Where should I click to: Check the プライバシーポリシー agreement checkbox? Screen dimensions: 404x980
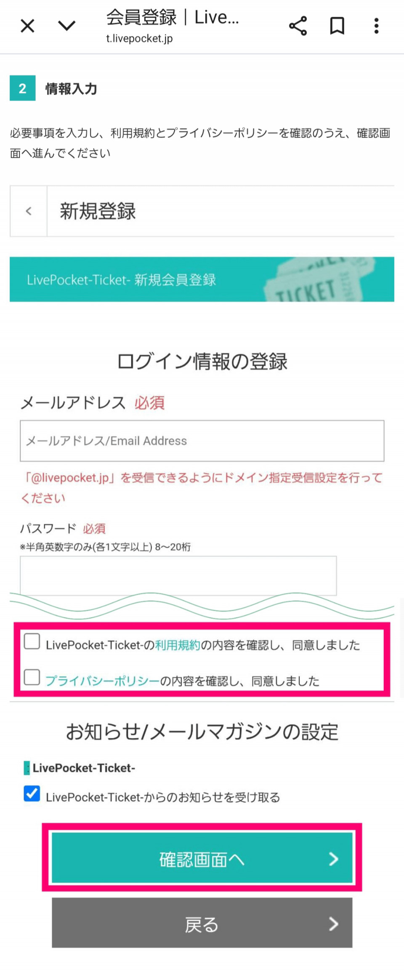pyautogui.click(x=32, y=677)
